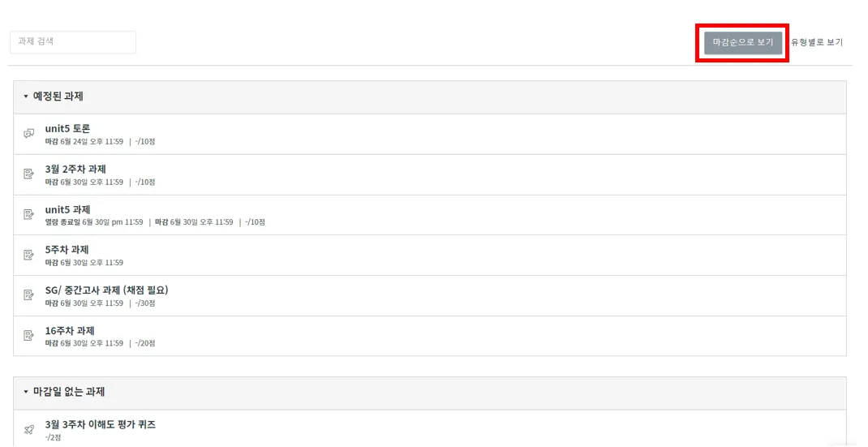
Task: Click the assignment icon beside unit5 과제
Action: (x=29, y=215)
